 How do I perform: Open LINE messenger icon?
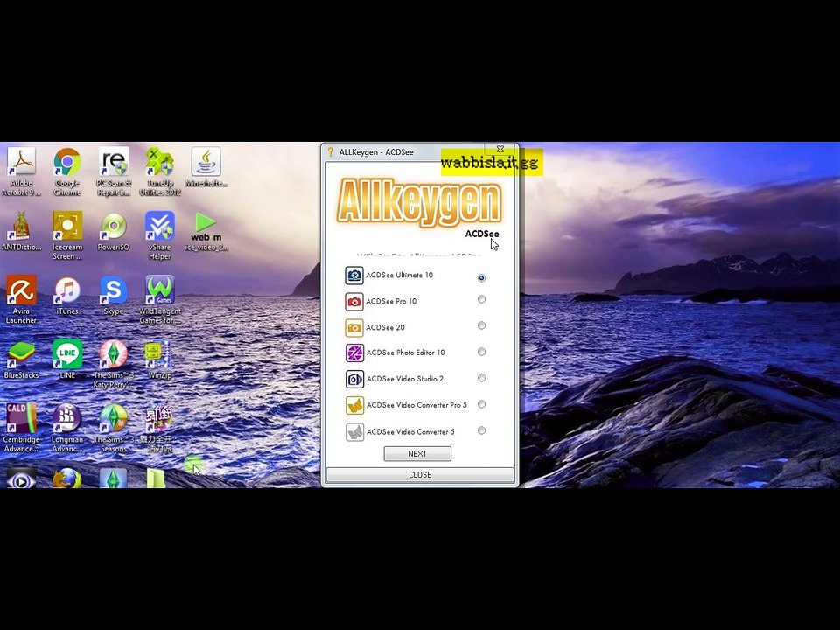pyautogui.click(x=67, y=360)
